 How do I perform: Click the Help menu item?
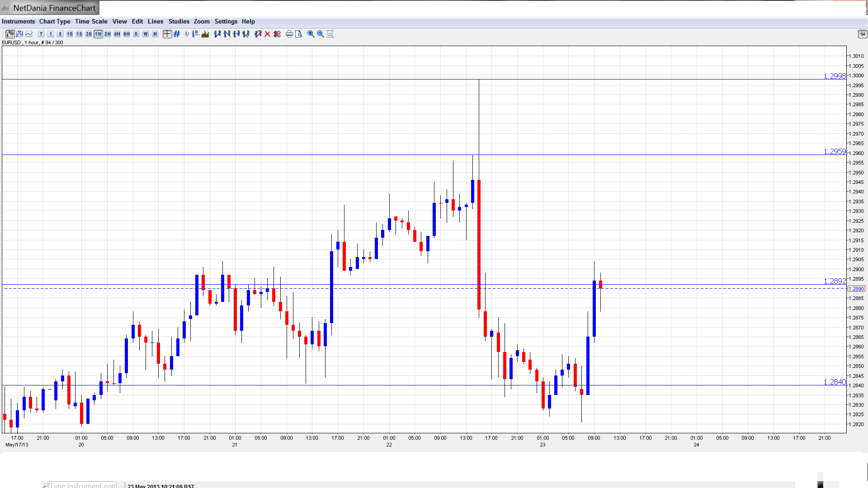tap(248, 21)
